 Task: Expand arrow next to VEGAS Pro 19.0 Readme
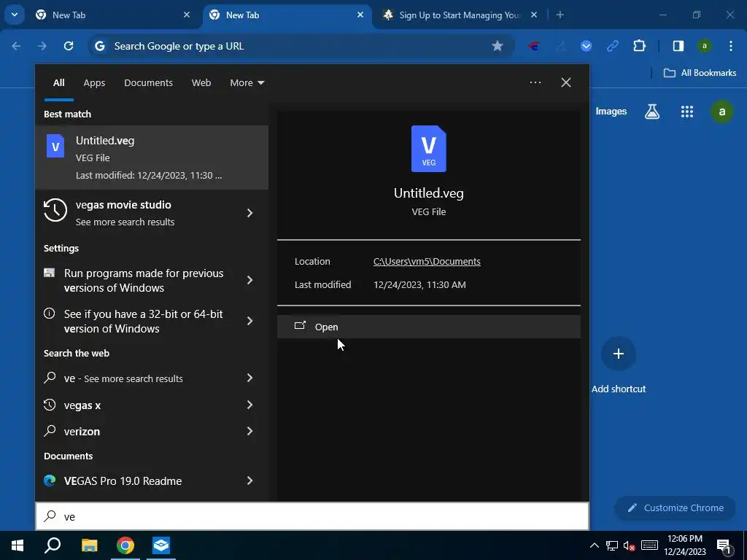pos(249,481)
